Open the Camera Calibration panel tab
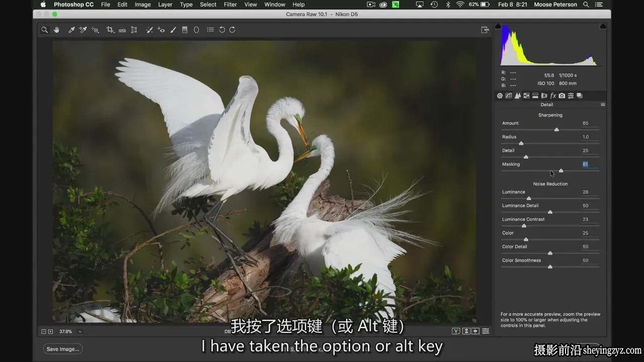This screenshot has width=644, height=362. coord(561,96)
